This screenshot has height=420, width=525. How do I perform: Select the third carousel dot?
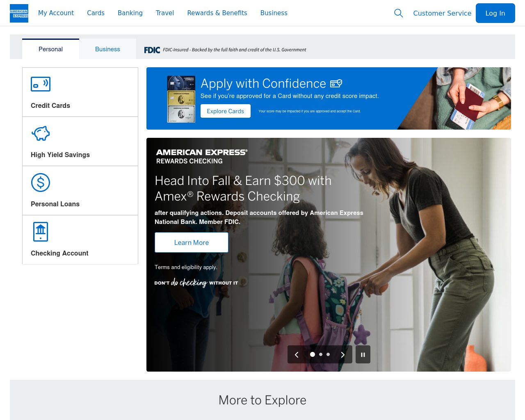pos(328,354)
